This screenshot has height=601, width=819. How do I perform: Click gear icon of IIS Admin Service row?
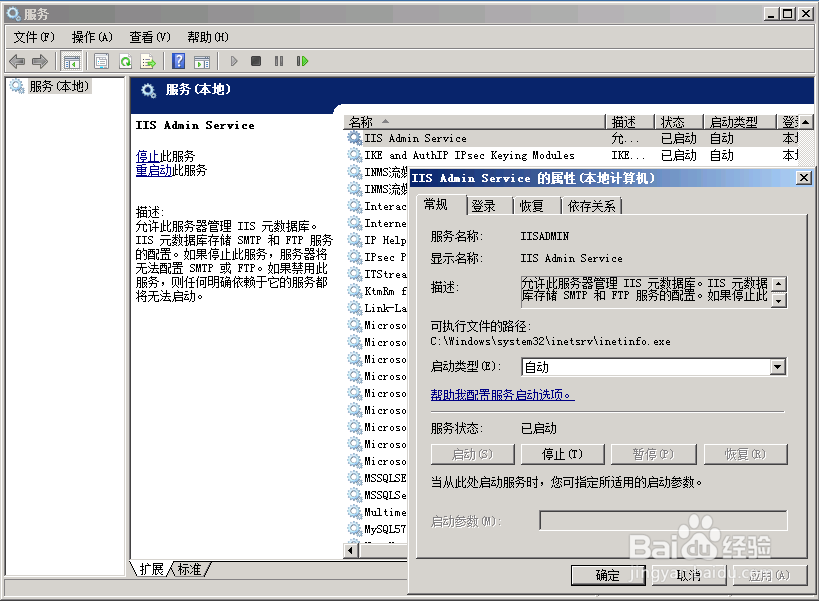pyautogui.click(x=355, y=138)
